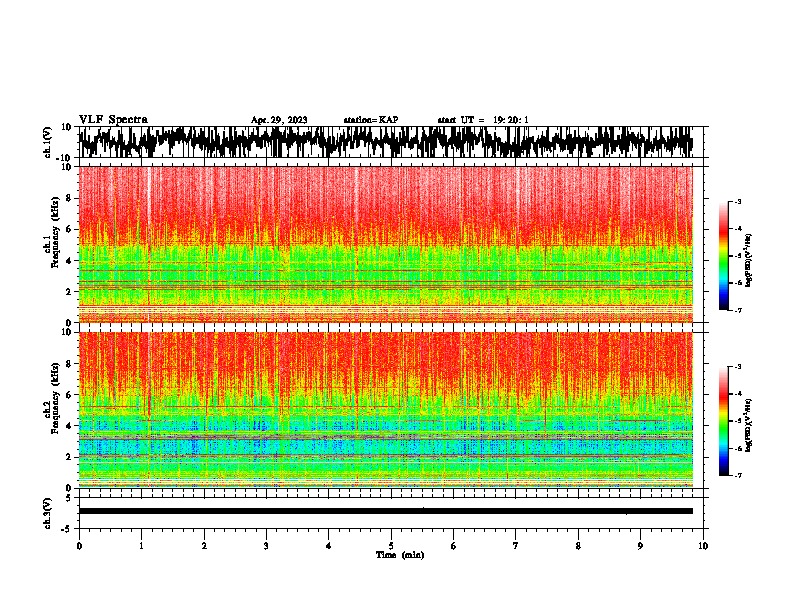
Task: Click the ch.2 spectrogram color scale bar
Action: pyautogui.click(x=724, y=421)
